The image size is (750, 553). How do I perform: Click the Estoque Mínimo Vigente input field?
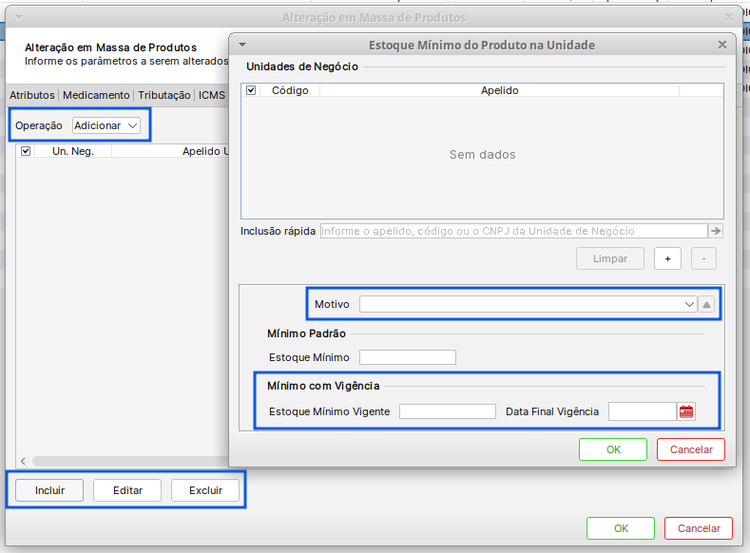click(x=447, y=412)
